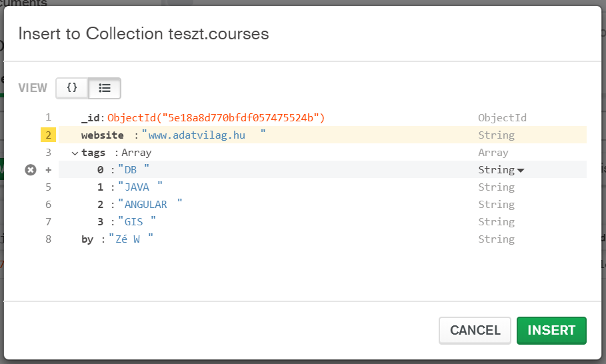Edit the "GIS" array value
This screenshot has height=364, width=606.
134,222
